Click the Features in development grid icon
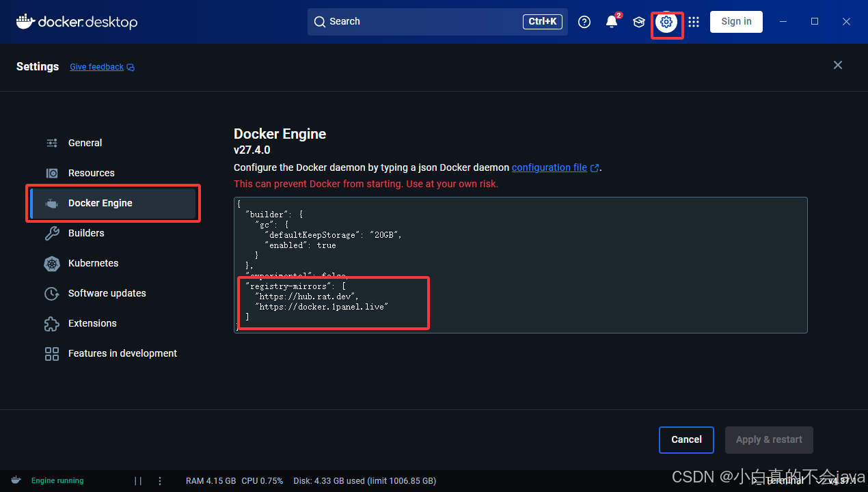Image resolution: width=868 pixels, height=492 pixels. pos(52,354)
